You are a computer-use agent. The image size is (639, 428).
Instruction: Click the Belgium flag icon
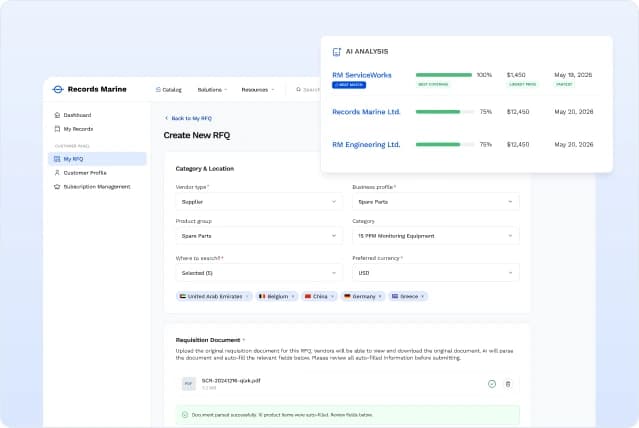point(262,296)
